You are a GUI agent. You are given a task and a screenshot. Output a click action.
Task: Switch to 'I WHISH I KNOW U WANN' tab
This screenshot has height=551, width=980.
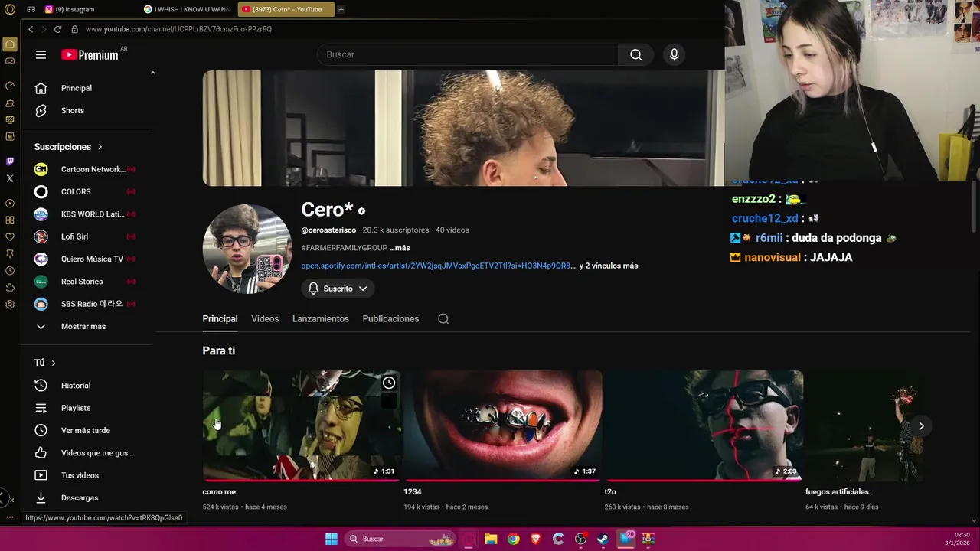pyautogui.click(x=186, y=9)
